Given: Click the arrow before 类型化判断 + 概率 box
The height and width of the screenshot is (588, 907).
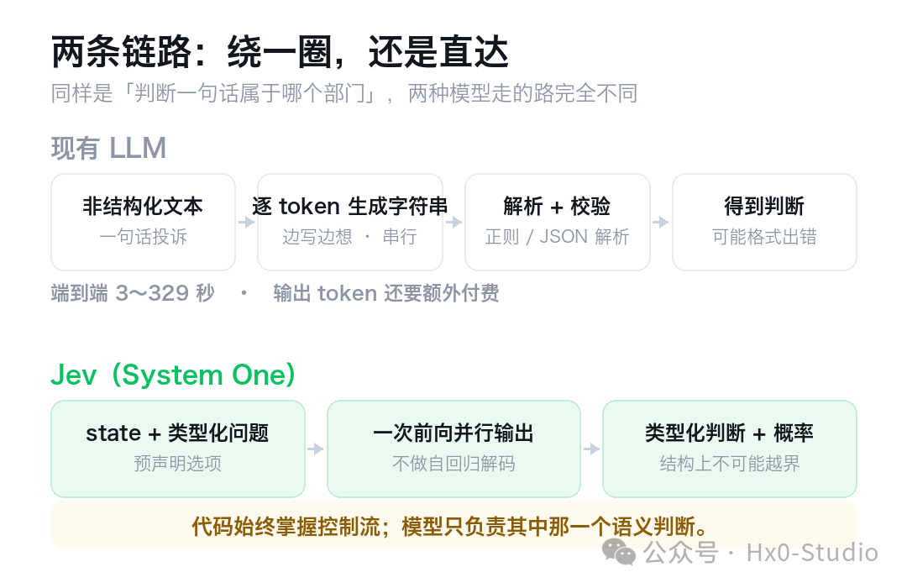Looking at the screenshot, I should point(591,449).
